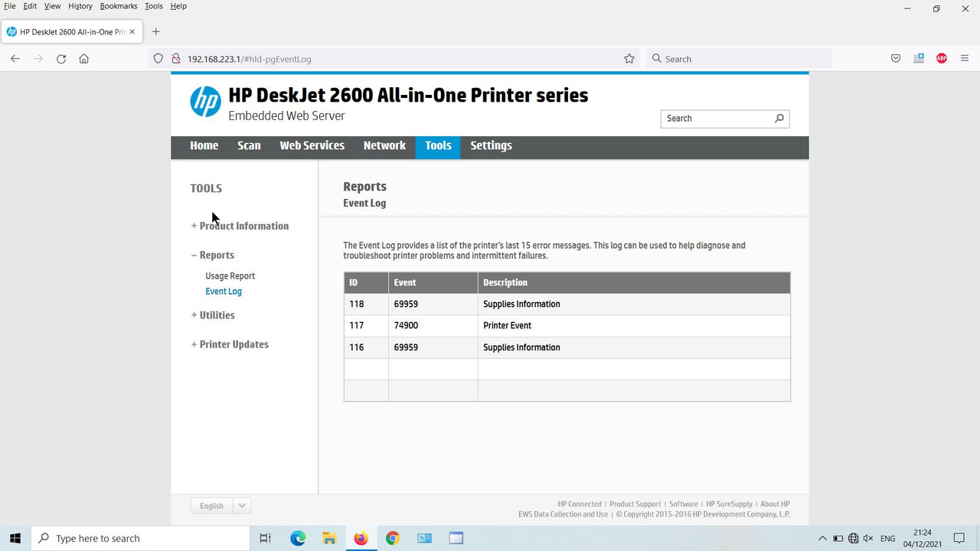Reload the page with refresh icon
Image resolution: width=980 pixels, height=551 pixels.
(61, 59)
